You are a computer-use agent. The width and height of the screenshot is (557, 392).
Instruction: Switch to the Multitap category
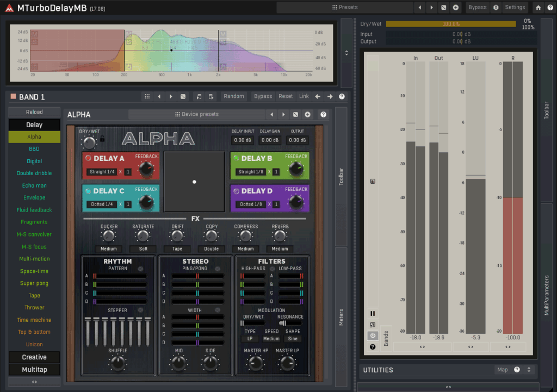(34, 370)
